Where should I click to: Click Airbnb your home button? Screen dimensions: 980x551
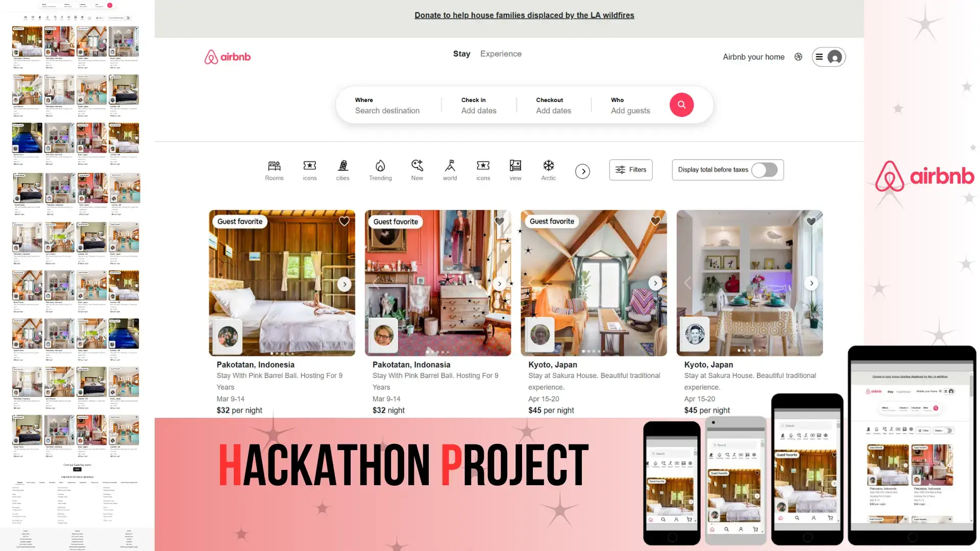pos(753,57)
